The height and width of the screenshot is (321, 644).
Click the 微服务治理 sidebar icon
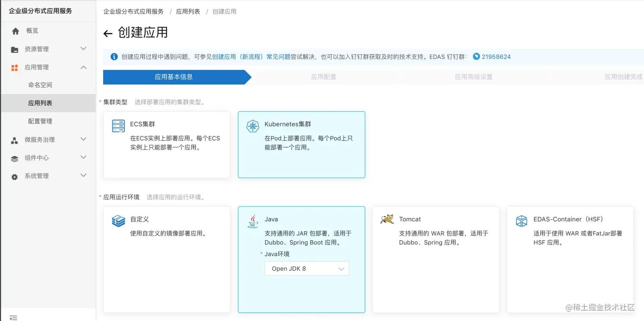click(15, 140)
